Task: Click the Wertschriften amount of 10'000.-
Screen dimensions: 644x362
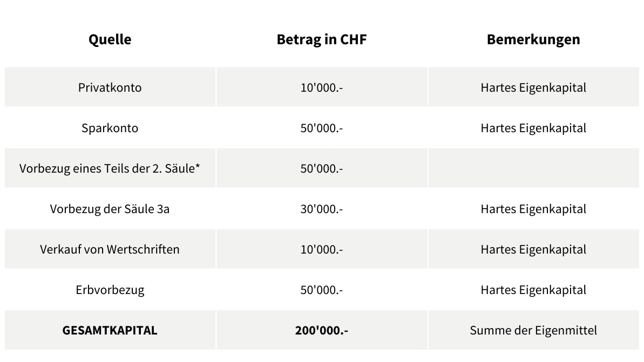Action: pyautogui.click(x=321, y=249)
